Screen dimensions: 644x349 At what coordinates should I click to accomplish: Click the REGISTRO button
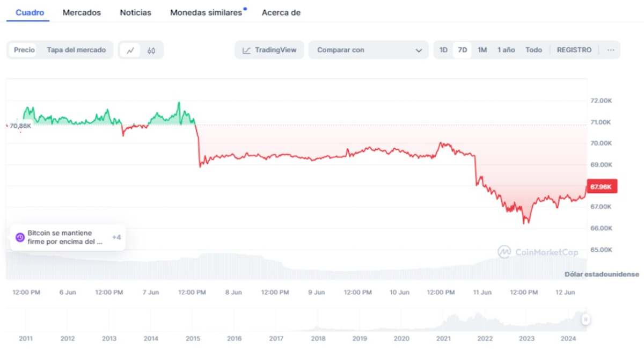coord(574,49)
